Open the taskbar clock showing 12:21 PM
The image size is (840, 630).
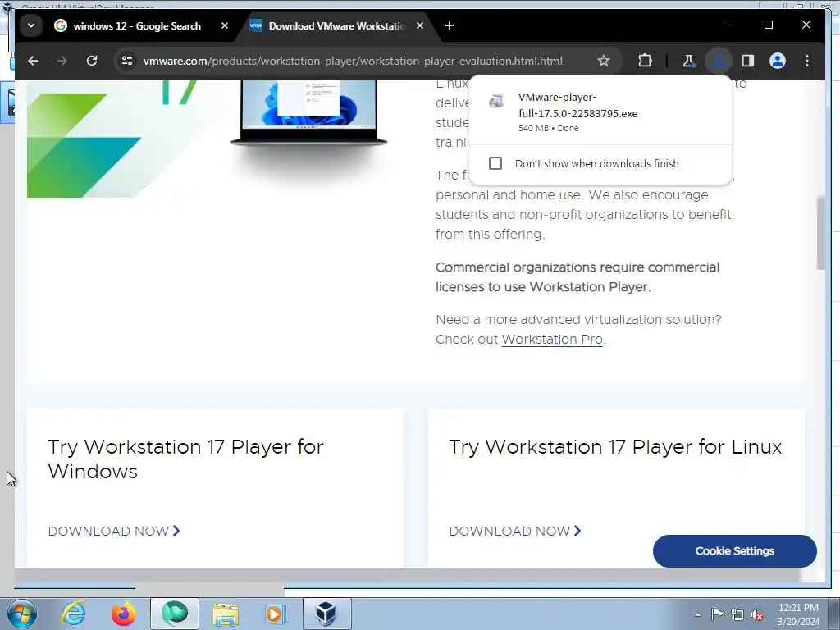tap(798, 614)
